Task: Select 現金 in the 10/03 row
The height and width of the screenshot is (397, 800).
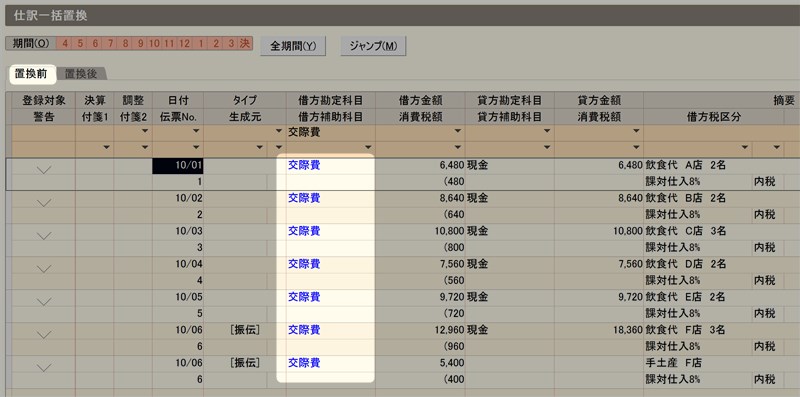Action: [x=477, y=231]
